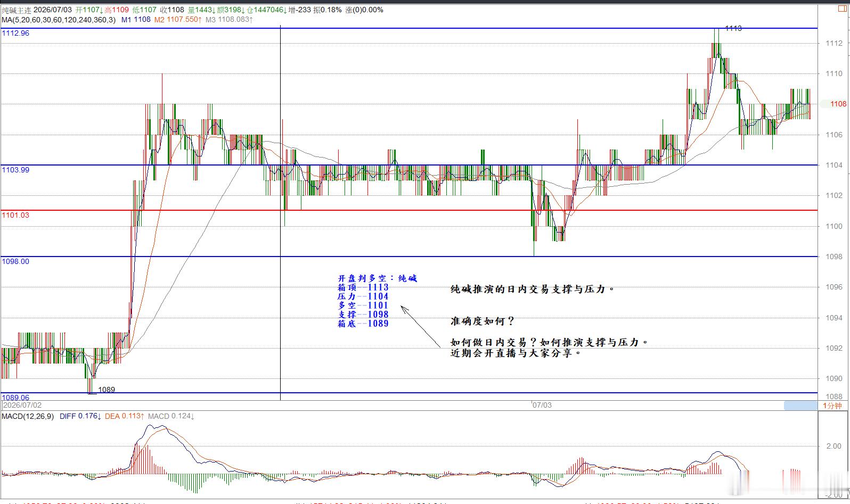Viewport: 850px width, 504px height.
Task: Click the DEA 0.113 readout
Action: [124, 416]
